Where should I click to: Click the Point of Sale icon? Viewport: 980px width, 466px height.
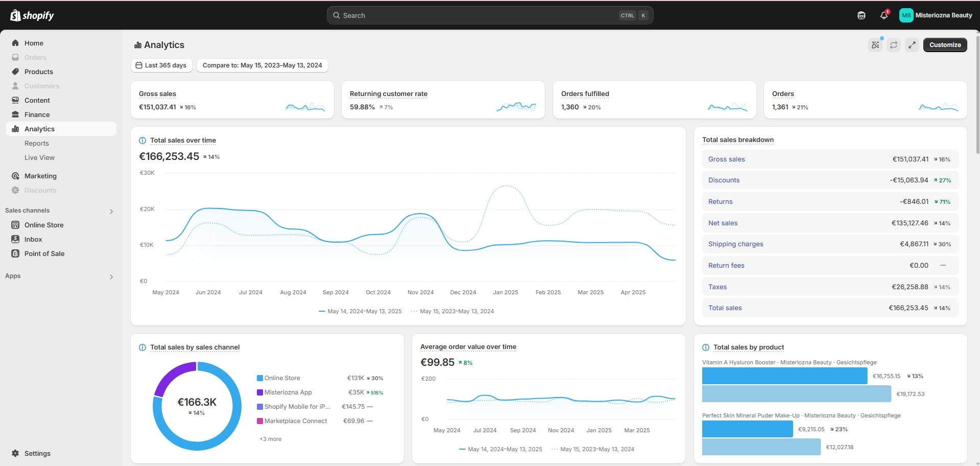[x=15, y=253]
